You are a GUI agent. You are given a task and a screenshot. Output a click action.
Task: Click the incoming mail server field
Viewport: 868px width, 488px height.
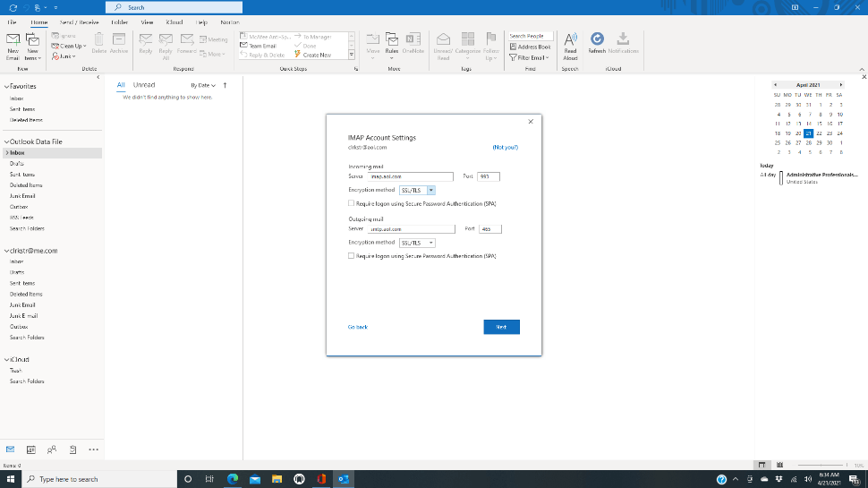411,176
